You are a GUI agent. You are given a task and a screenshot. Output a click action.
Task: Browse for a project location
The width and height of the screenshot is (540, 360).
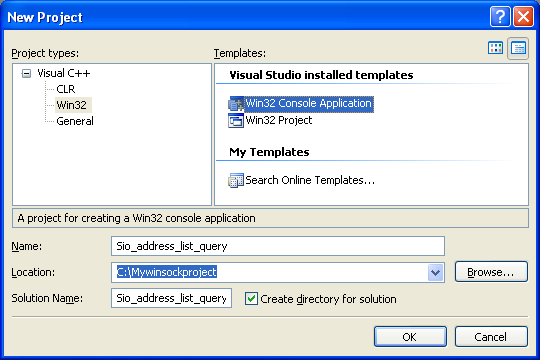point(491,272)
